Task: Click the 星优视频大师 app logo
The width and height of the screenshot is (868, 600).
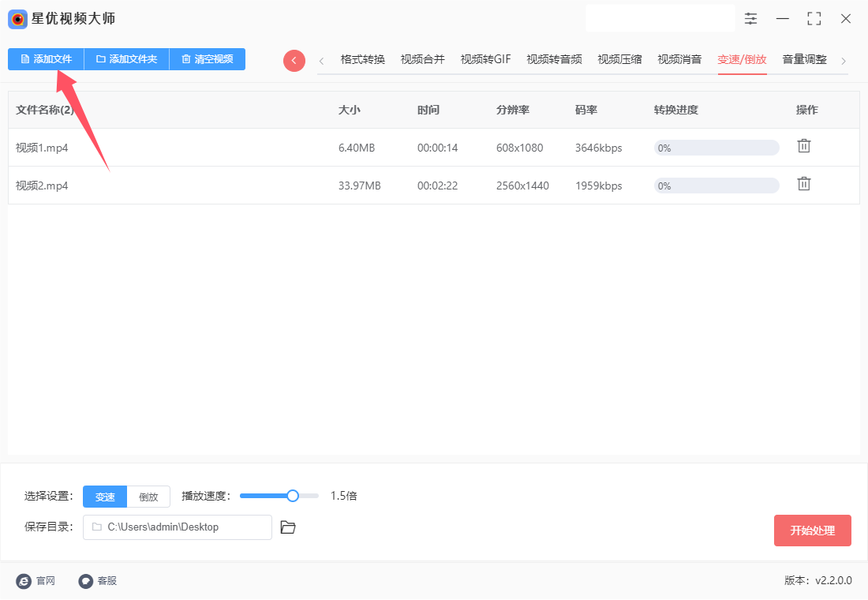Action: (x=17, y=20)
